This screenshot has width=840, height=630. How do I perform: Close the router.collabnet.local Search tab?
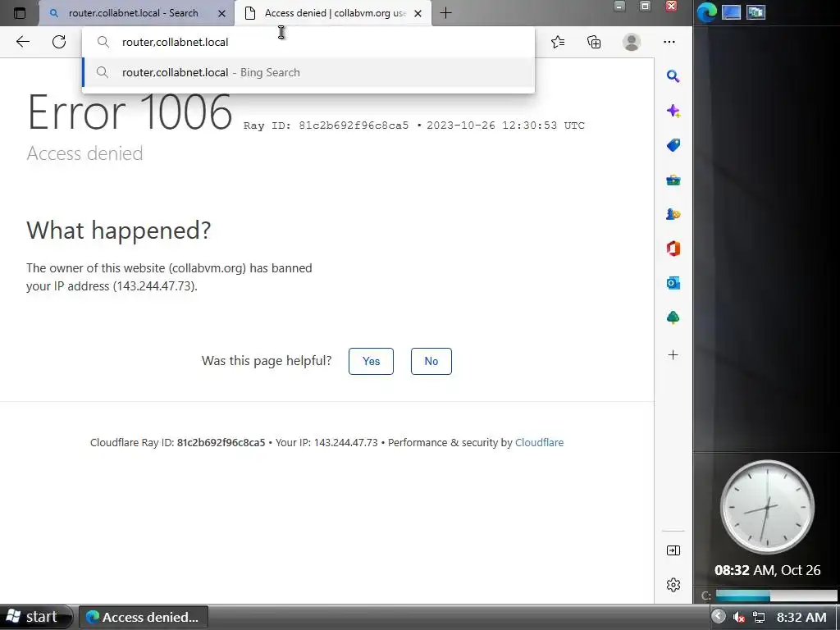click(221, 13)
